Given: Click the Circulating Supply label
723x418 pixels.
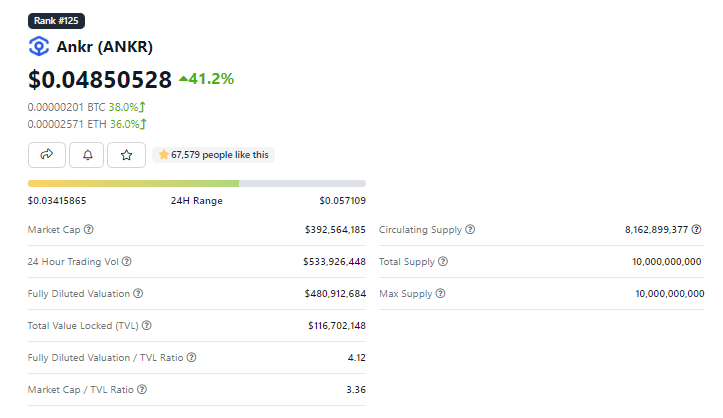Looking at the screenshot, I should tap(420, 230).
